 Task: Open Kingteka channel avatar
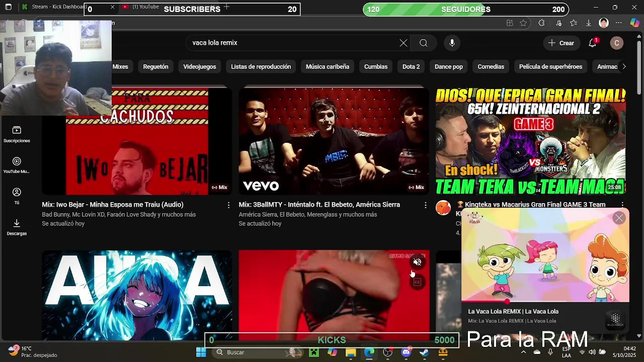(x=443, y=208)
